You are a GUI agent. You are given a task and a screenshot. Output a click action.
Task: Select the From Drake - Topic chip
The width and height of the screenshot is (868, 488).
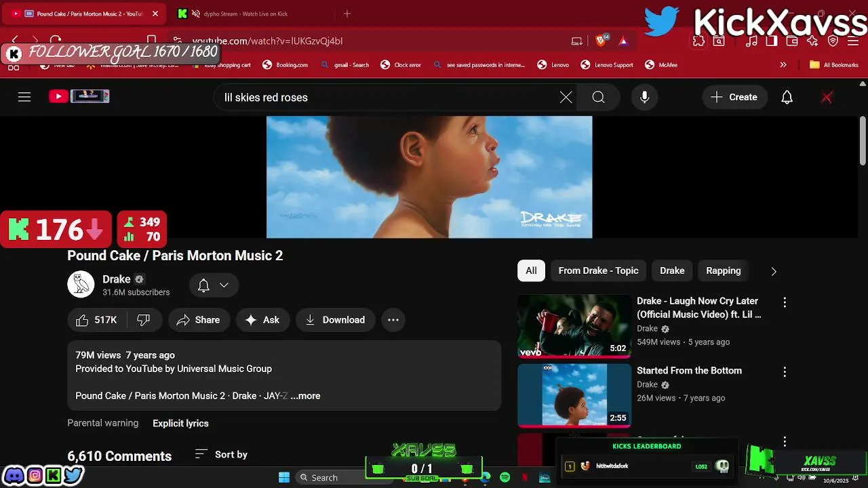click(x=598, y=270)
